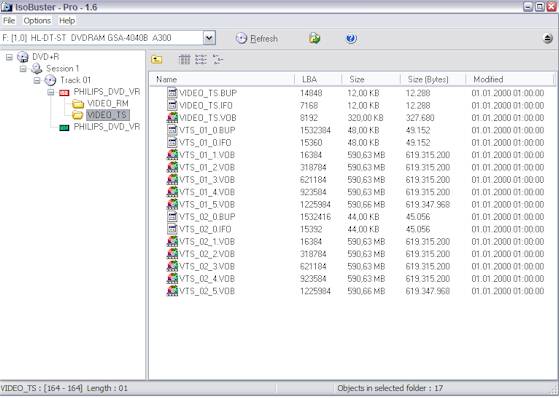Select file VTS_01_0.IFO
The width and height of the screenshot is (560, 398).
tap(205, 143)
